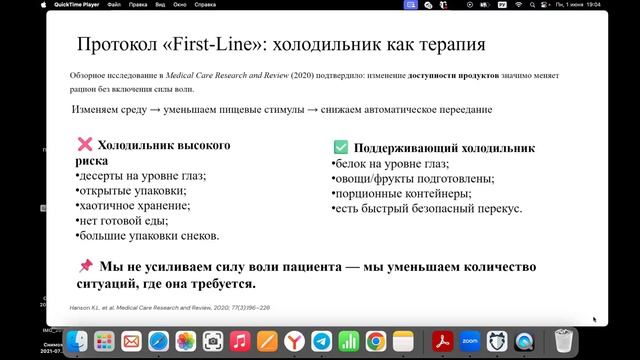Click the blue screen-sharing menu bar icon
Image resolution: width=640 pixels, height=360 pixels.
pyautogui.click(x=411, y=5)
